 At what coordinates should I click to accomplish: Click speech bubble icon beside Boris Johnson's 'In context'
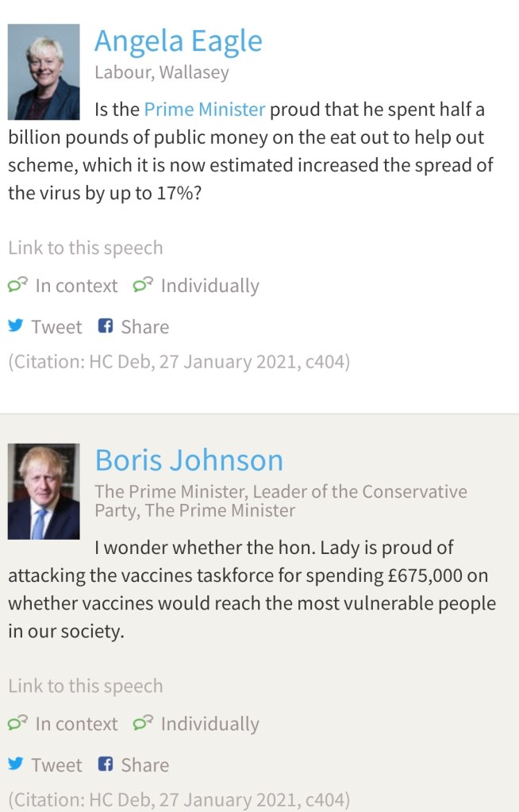pos(18,723)
